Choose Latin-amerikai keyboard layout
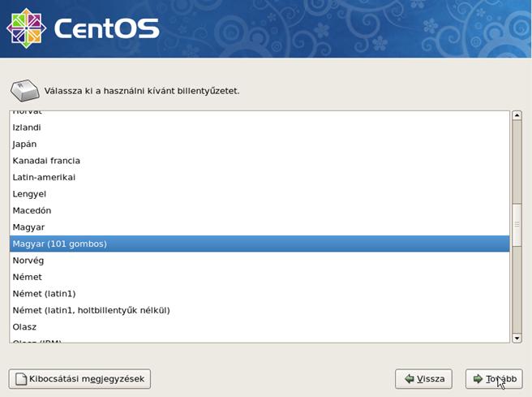This screenshot has width=532, height=397. (x=44, y=177)
